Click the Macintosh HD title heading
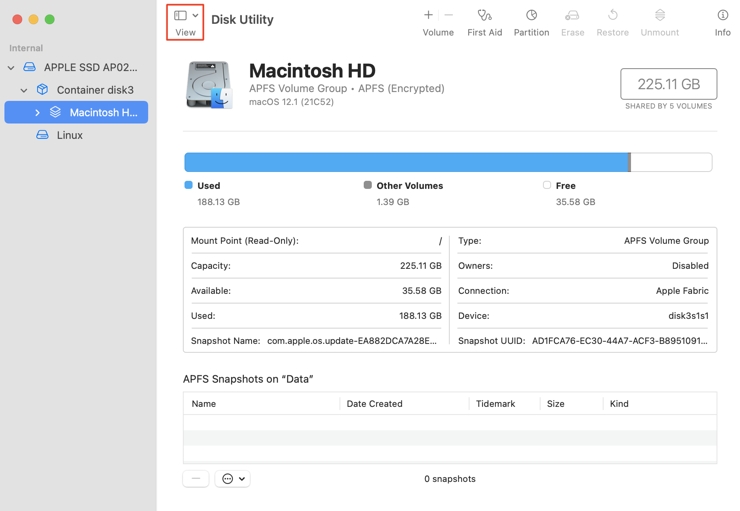 (x=312, y=71)
